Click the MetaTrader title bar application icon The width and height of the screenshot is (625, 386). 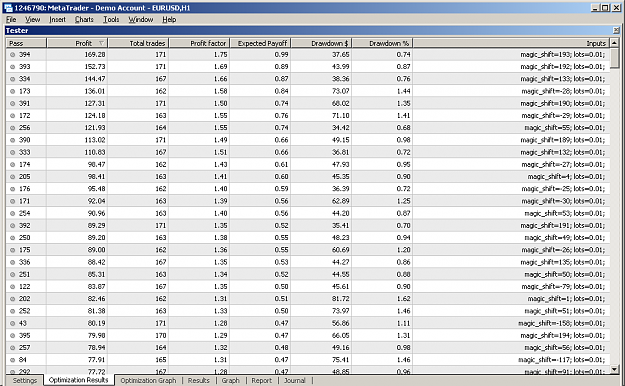8,8
